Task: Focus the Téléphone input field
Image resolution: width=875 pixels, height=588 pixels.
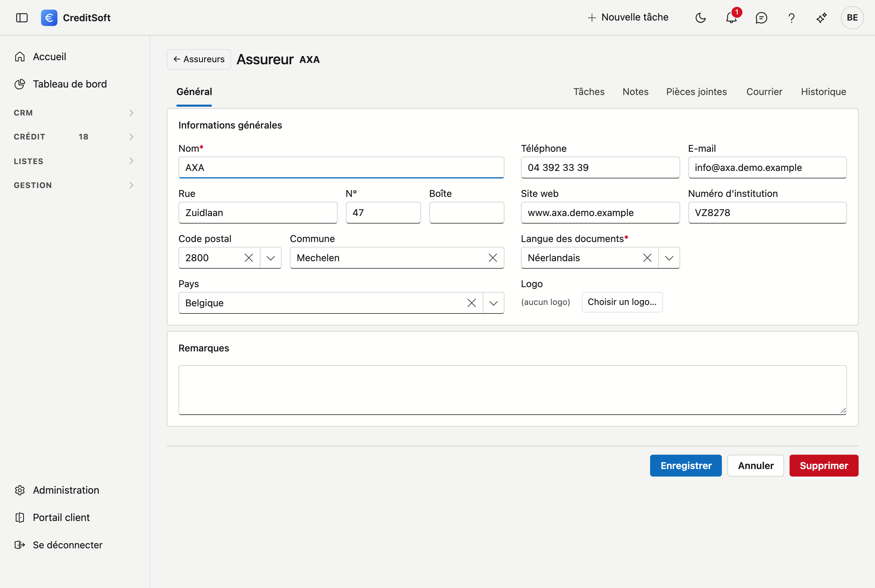Action: [600, 168]
